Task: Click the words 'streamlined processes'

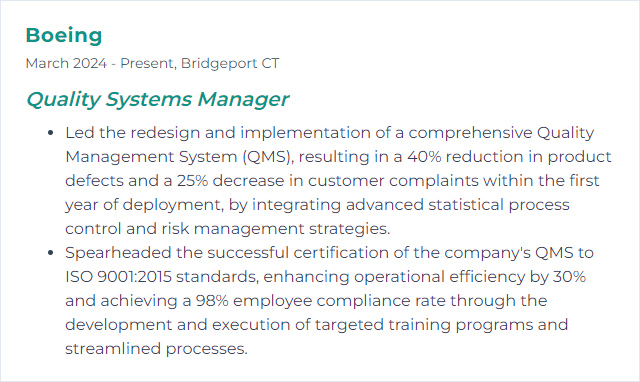Action: coord(156,349)
